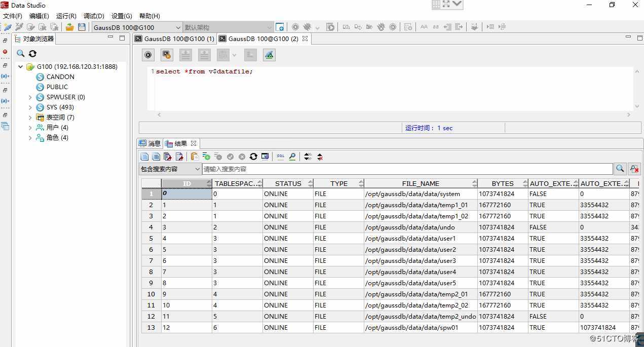Open SQL history icon in editor toolbar
The width and height of the screenshot is (644, 347).
167,55
